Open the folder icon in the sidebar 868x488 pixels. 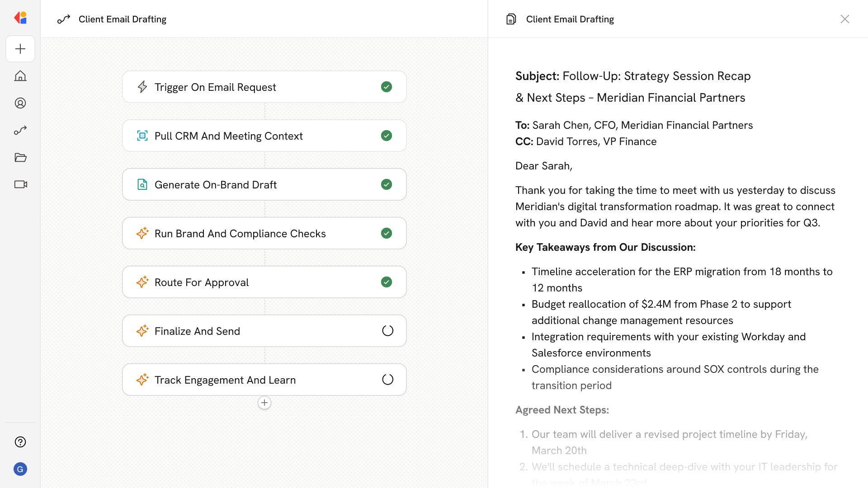[20, 157]
